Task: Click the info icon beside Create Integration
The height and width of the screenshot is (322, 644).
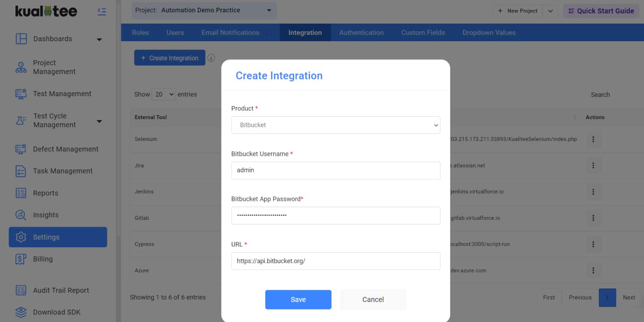Action: tap(211, 58)
